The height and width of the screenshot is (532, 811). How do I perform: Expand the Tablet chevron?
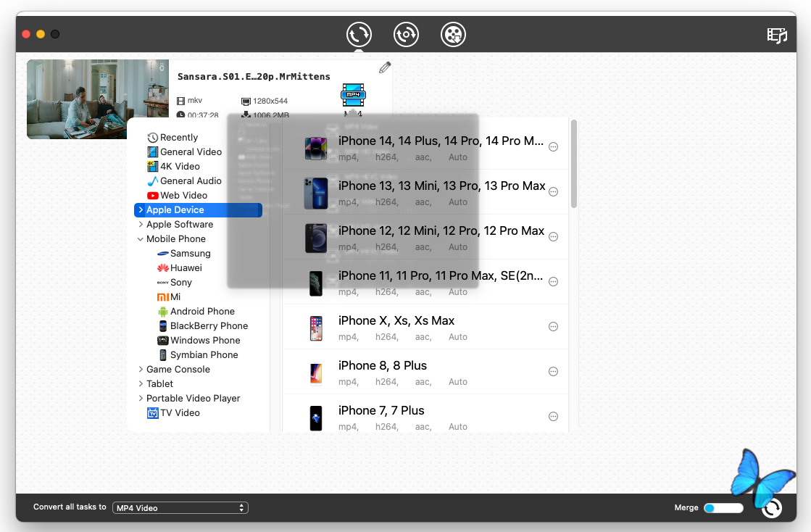(141, 383)
